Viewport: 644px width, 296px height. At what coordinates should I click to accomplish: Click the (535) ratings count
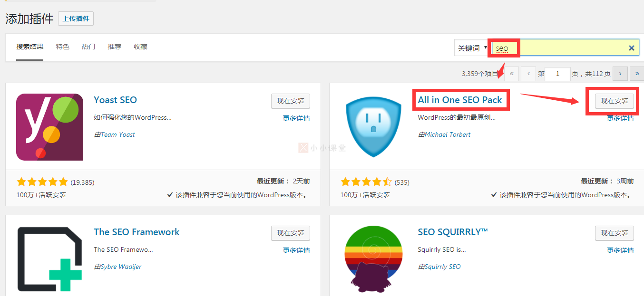click(402, 182)
